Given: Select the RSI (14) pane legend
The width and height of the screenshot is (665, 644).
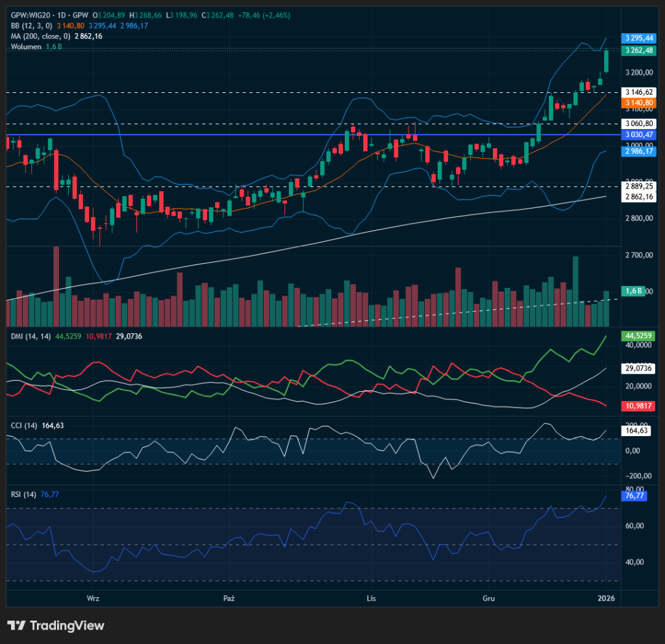Looking at the screenshot, I should point(23,495).
